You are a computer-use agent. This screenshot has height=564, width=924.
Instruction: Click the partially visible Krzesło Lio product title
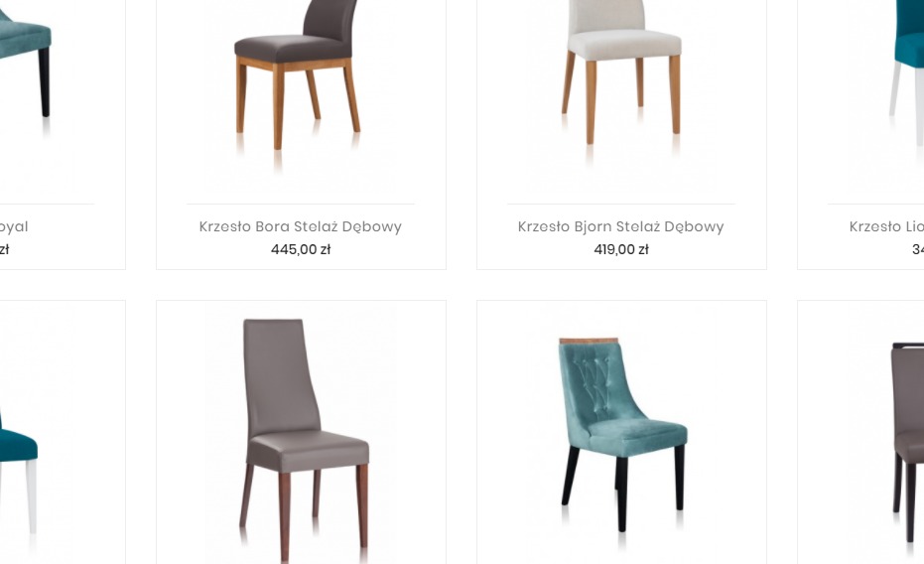coord(886,227)
